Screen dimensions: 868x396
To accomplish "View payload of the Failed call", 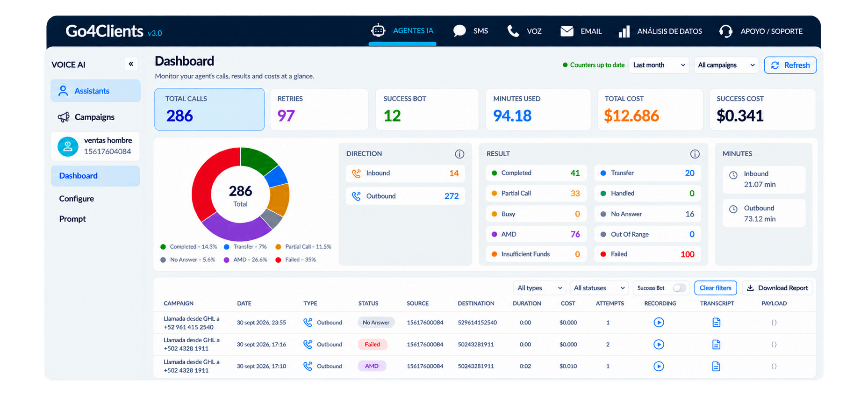I will 774,344.
